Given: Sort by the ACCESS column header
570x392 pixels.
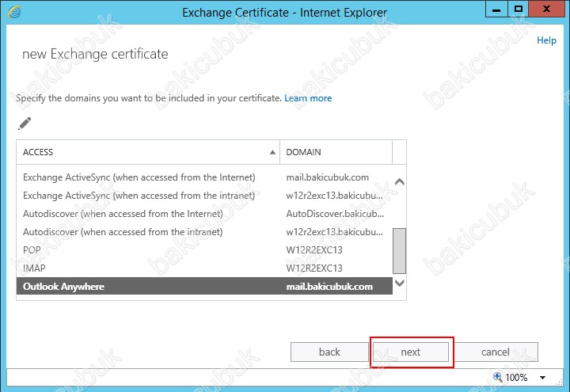Looking at the screenshot, I should coord(148,152).
